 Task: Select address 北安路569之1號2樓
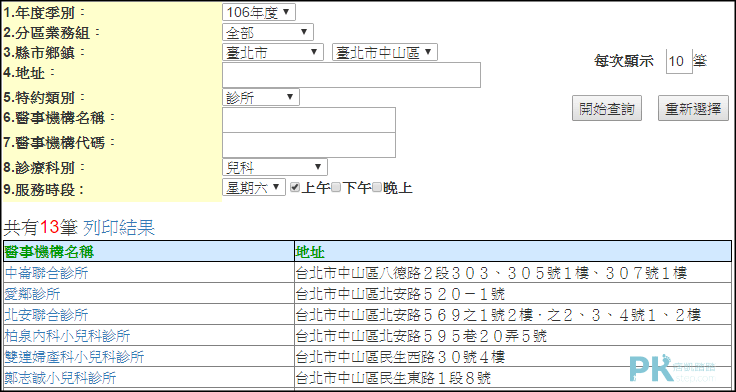tap(498, 315)
